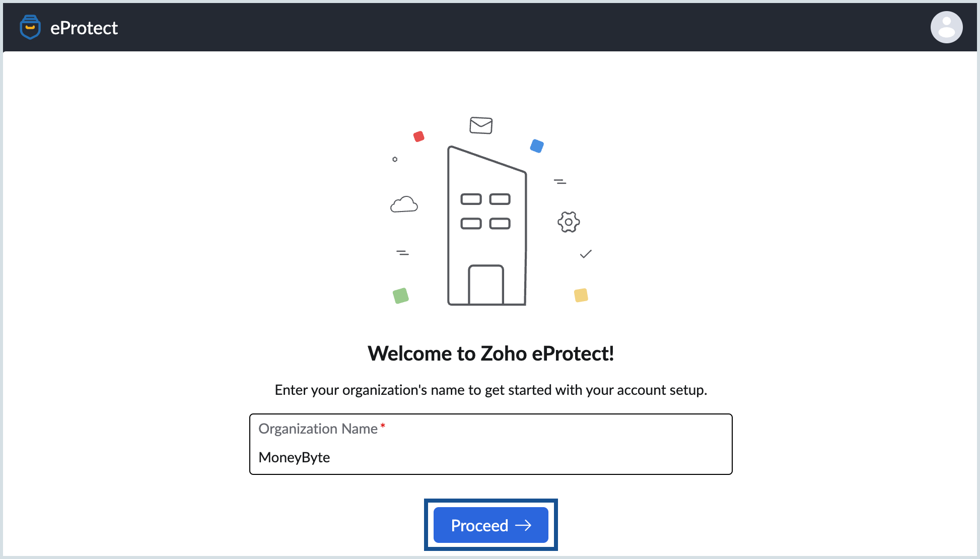Viewport: 980px width, 559px height.
Task: Click the envelope icon above the building
Action: click(481, 125)
